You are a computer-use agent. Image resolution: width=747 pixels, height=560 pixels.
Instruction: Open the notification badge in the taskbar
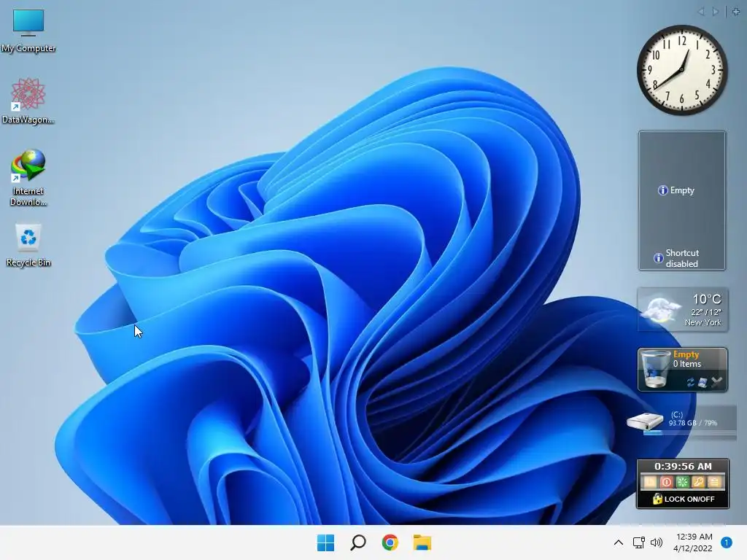727,542
